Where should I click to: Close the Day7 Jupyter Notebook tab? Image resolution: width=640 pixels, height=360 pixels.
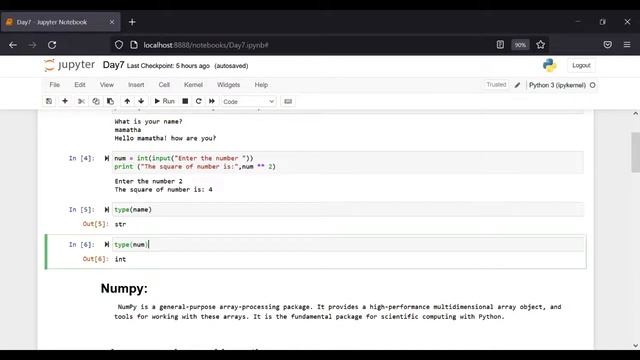(x=112, y=22)
